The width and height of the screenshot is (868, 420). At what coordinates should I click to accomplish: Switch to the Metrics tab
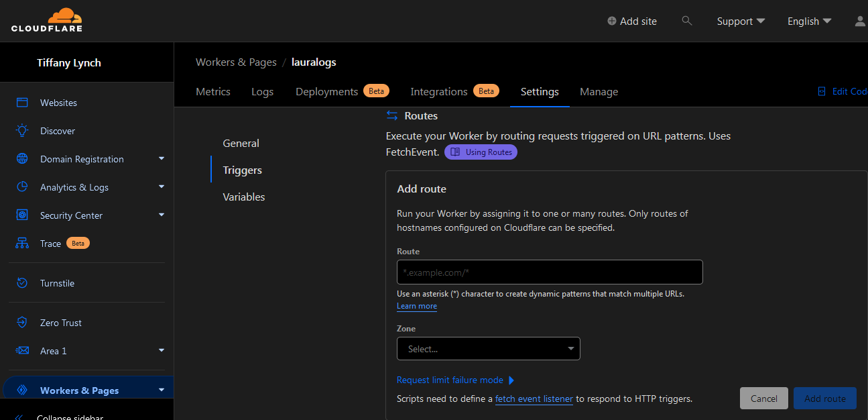point(213,92)
